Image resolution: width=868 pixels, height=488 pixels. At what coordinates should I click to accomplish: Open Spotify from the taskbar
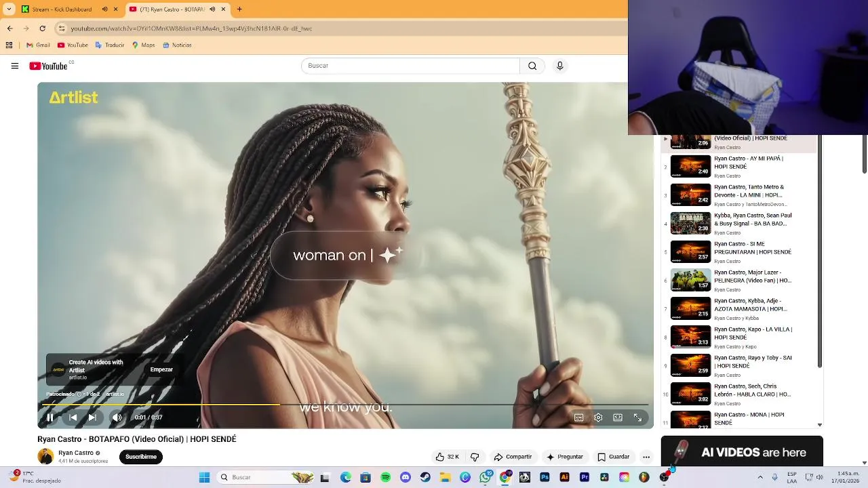[x=385, y=477]
